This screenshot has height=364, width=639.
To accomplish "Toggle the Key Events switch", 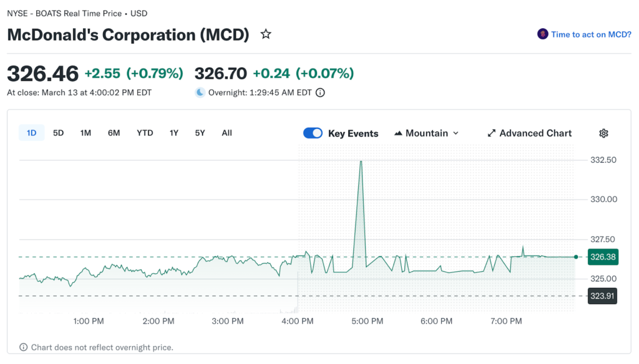I will tap(313, 133).
